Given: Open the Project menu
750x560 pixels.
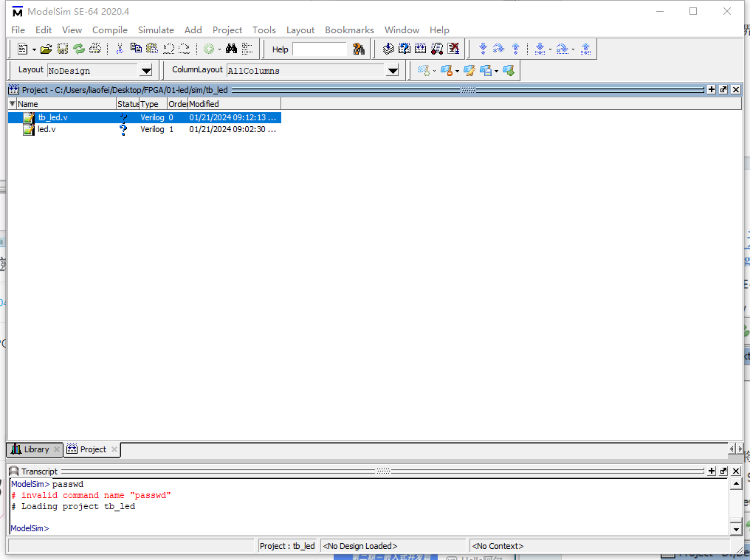Looking at the screenshot, I should tap(227, 30).
